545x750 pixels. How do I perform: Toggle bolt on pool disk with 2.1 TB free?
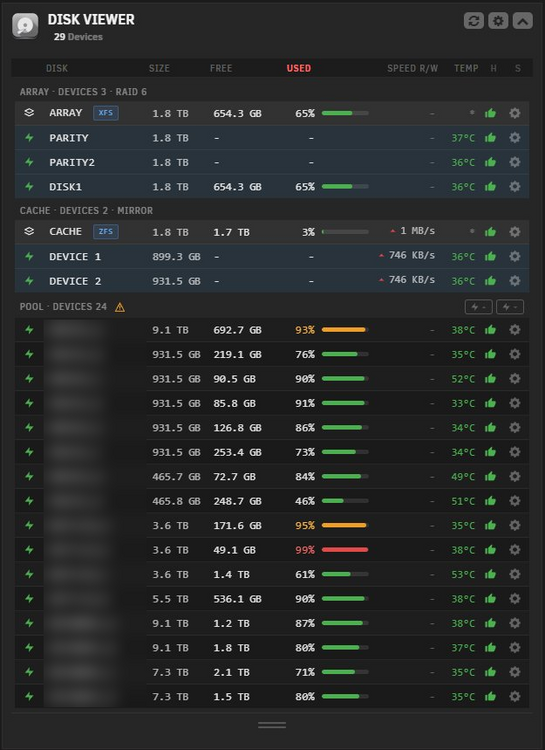29,672
